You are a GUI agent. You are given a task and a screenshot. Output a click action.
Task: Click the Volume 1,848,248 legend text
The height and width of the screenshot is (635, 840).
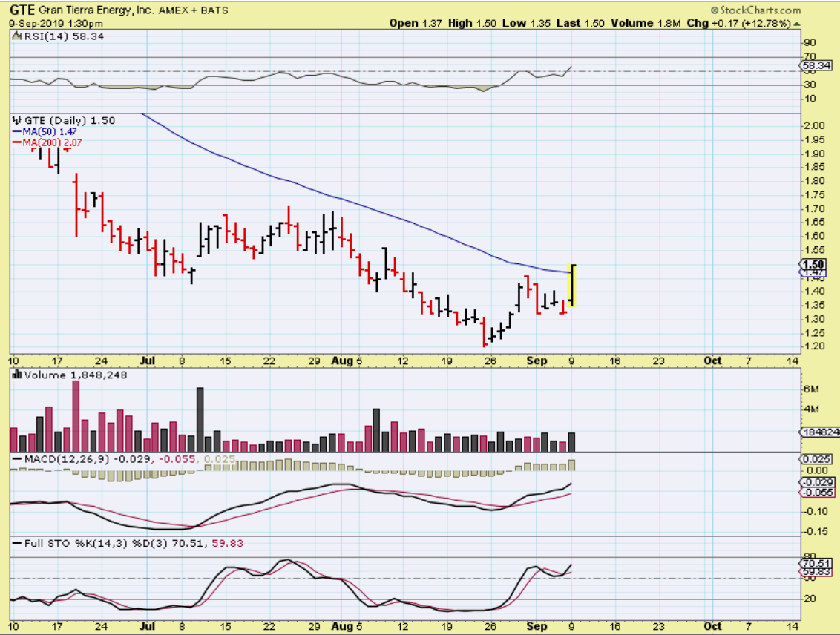(x=76, y=375)
